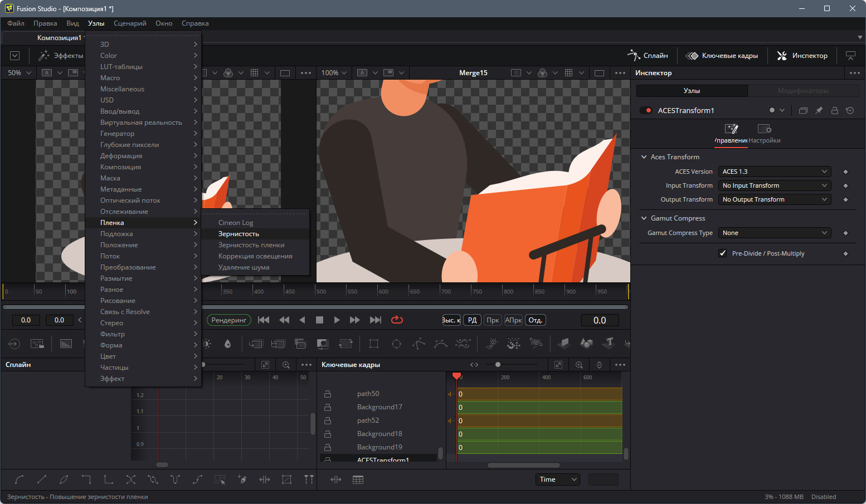866x504 pixels.
Task: Click the current time field showing 0.0
Action: tap(600, 320)
